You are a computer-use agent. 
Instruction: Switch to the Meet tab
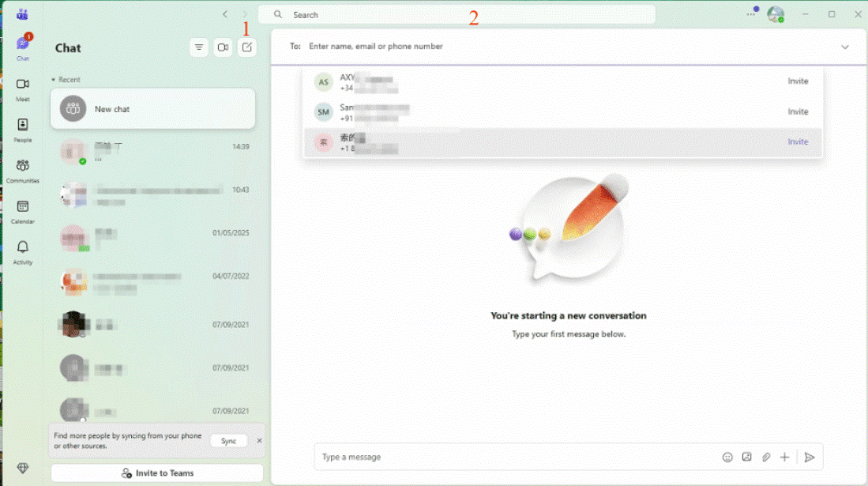coord(23,88)
